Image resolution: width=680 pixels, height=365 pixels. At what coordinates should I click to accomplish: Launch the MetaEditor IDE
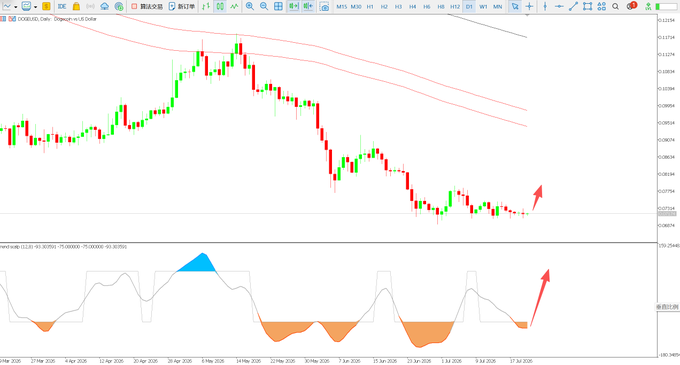62,6
